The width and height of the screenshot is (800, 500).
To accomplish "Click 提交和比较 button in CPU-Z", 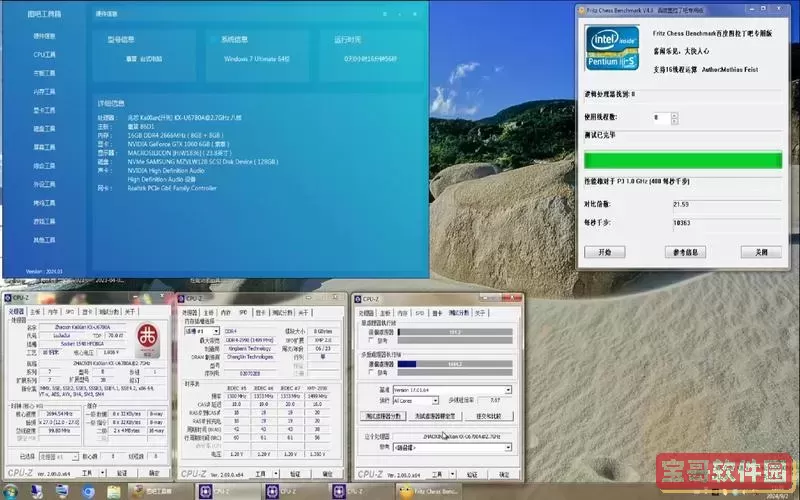I will pos(489,416).
